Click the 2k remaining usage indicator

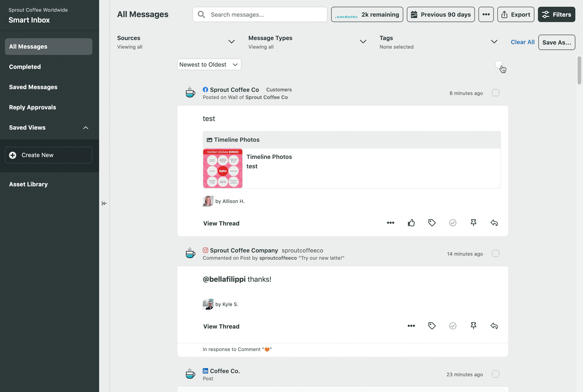367,14
